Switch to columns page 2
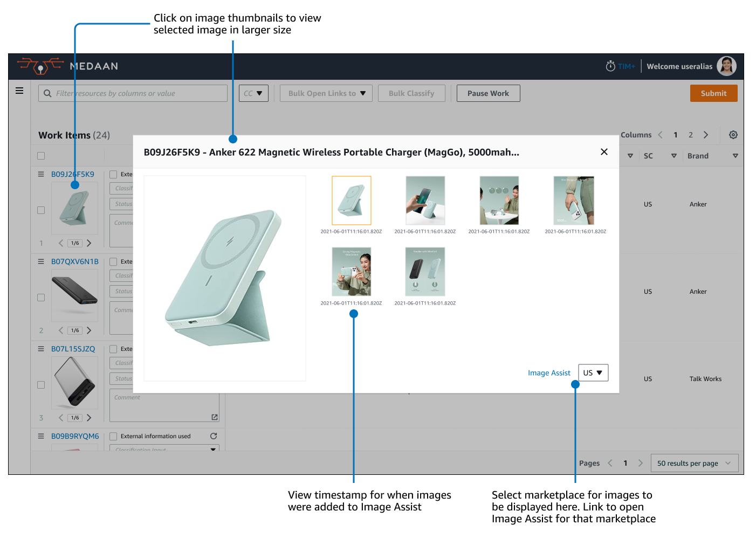 [690, 135]
